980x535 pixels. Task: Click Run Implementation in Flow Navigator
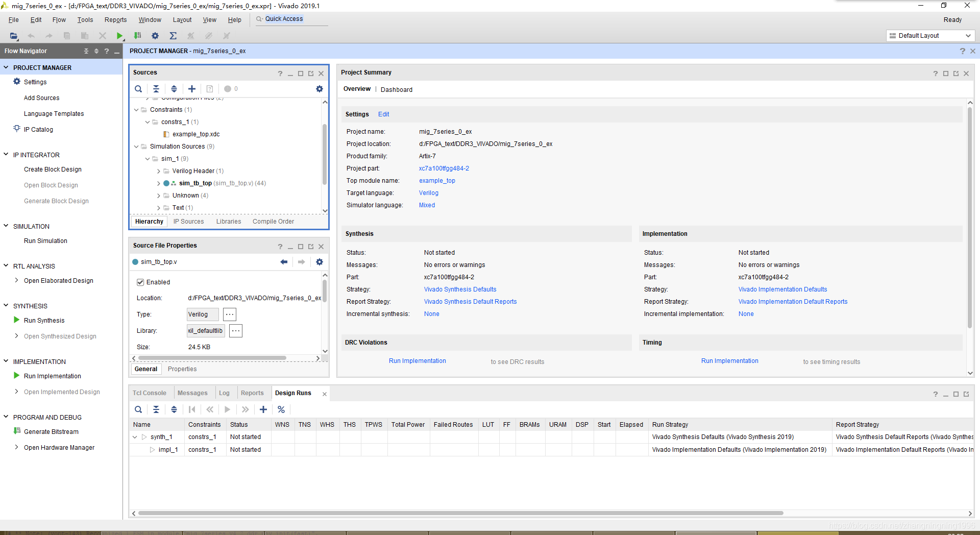(52, 376)
